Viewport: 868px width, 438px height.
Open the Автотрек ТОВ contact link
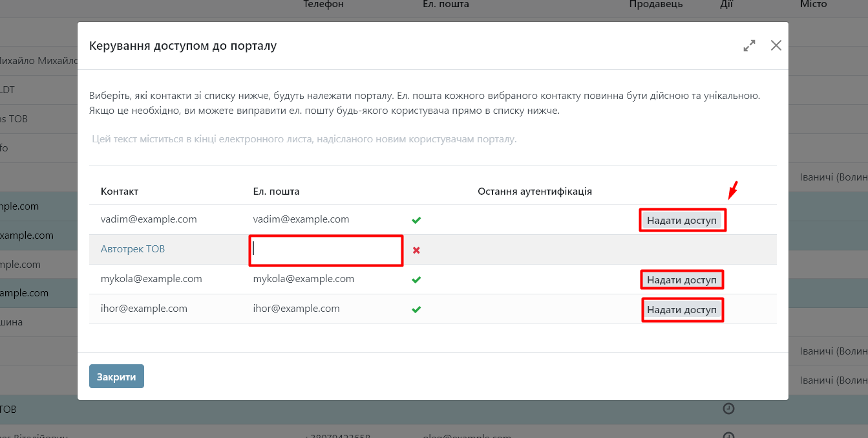click(x=132, y=249)
